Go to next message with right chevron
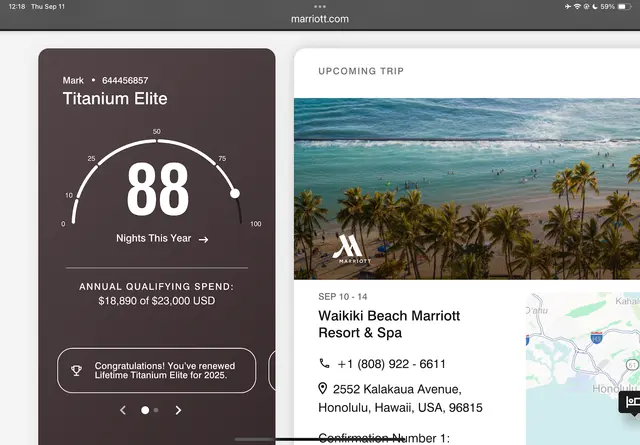The width and height of the screenshot is (640, 445). (x=178, y=410)
